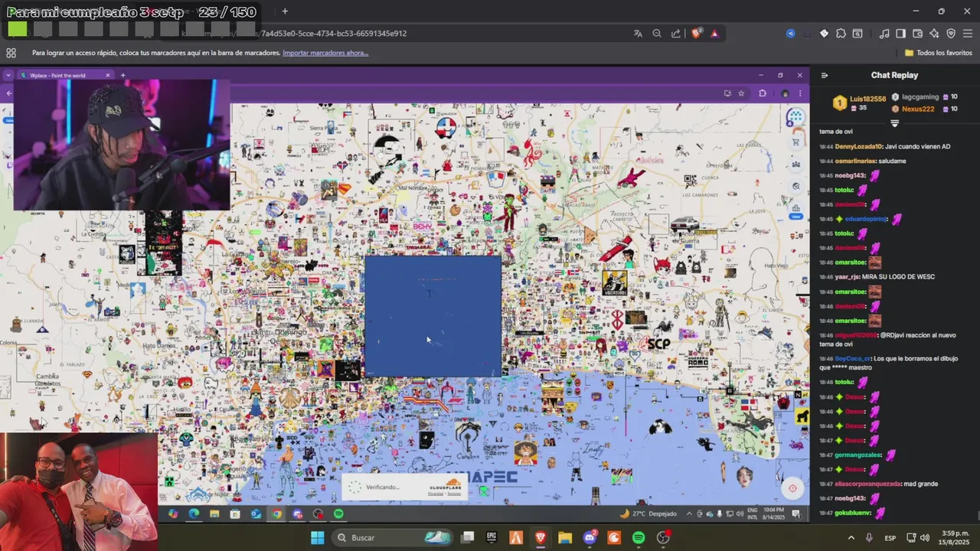980x551 pixels.
Task: Click the 27°C Despejado weather widget
Action: pyautogui.click(x=648, y=514)
